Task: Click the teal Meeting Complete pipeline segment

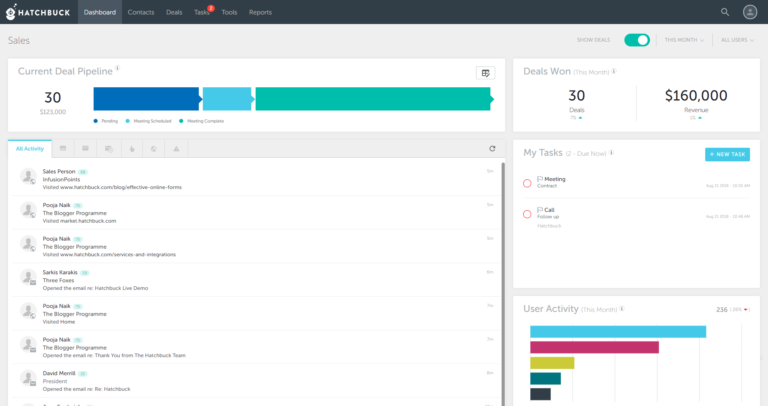Action: tap(372, 98)
